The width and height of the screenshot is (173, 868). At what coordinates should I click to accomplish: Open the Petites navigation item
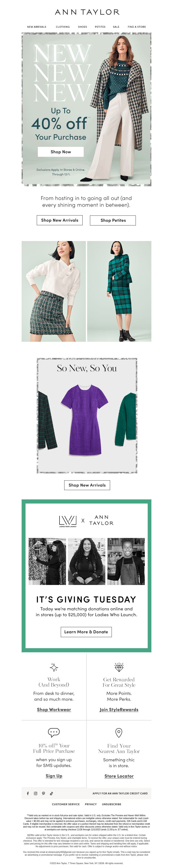tap(100, 27)
